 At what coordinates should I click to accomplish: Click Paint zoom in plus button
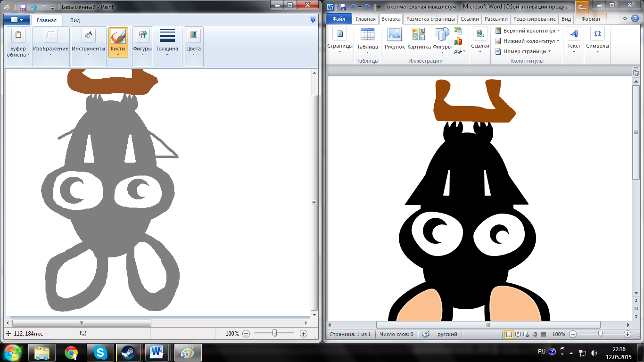pos(304,333)
